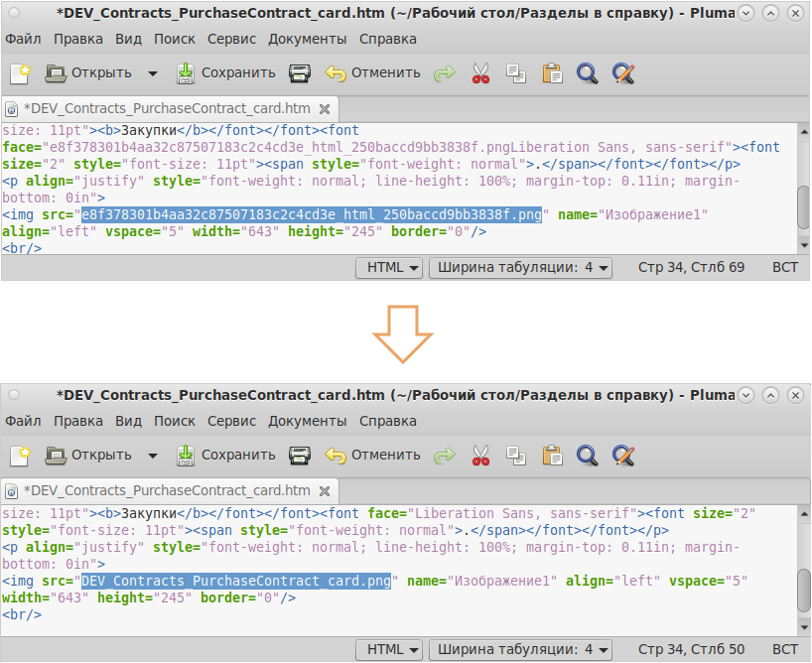Viewport: 812px width, 663px height.
Task: Click New document icon in top window
Action: [x=20, y=72]
